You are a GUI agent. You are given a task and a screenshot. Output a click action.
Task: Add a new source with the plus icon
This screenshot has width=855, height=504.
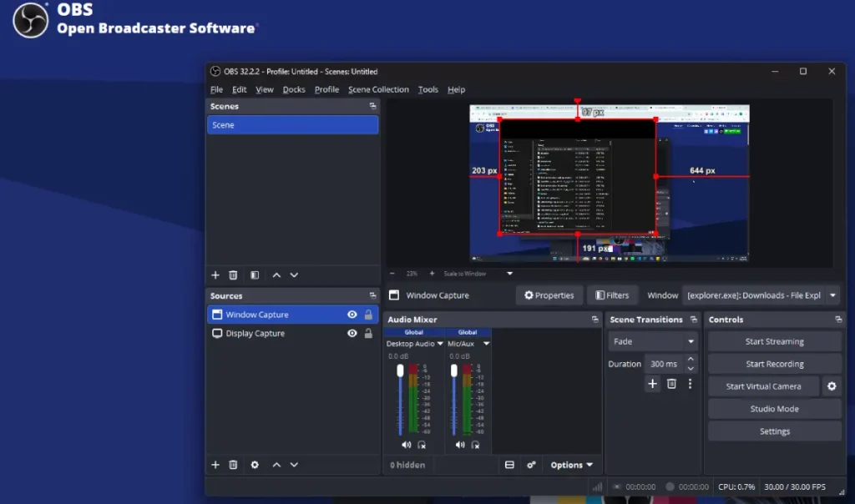215,465
